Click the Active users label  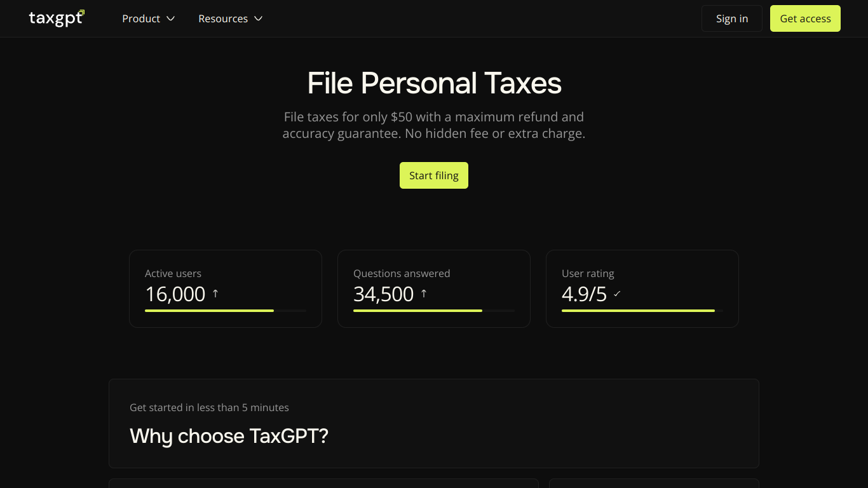pyautogui.click(x=173, y=273)
